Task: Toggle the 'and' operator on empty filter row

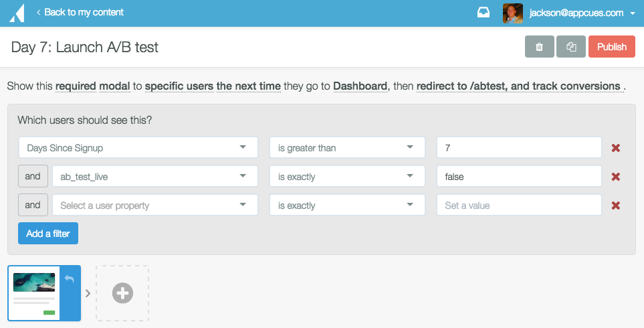Action: tap(33, 205)
